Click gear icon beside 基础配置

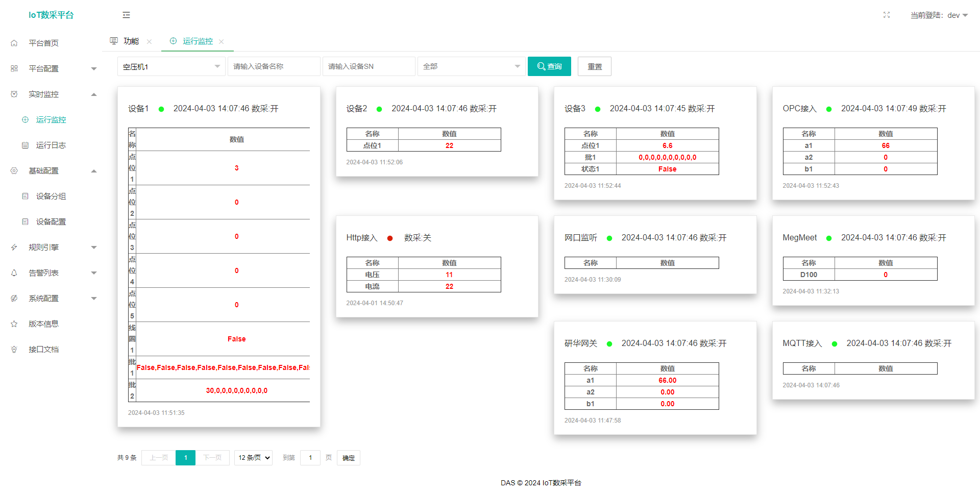point(14,171)
